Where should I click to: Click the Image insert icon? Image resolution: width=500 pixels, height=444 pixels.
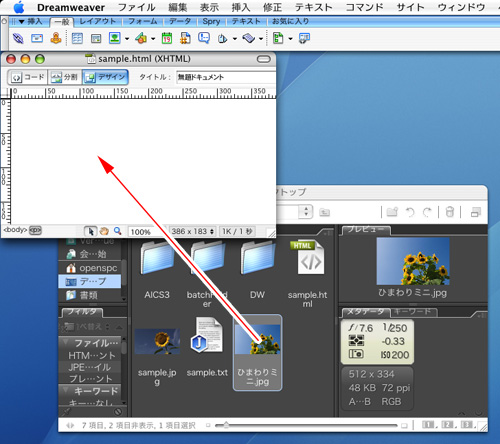[115, 38]
